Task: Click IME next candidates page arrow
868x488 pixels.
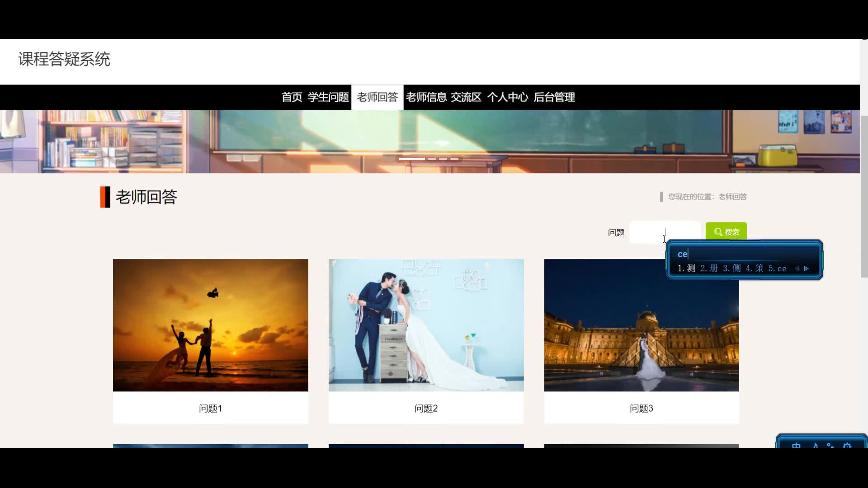Action: [x=806, y=268]
